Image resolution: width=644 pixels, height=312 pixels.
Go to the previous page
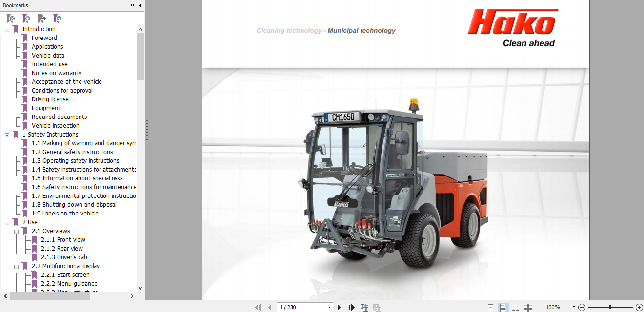tap(270, 307)
